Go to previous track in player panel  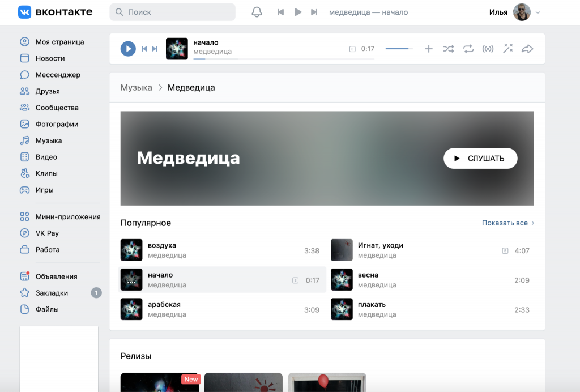[144, 49]
